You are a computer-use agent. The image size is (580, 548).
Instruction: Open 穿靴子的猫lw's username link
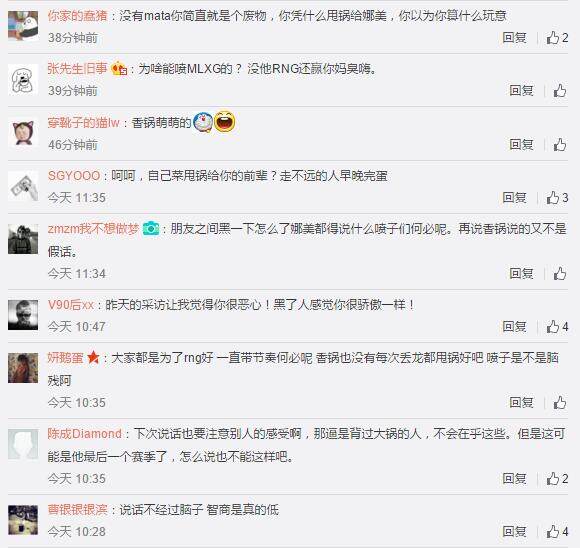tap(84, 122)
